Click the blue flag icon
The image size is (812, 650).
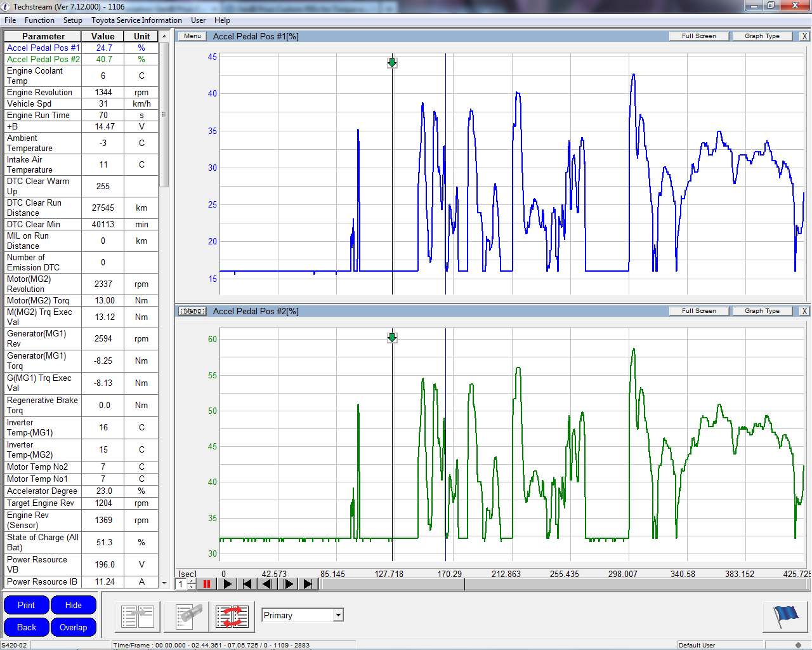[785, 616]
